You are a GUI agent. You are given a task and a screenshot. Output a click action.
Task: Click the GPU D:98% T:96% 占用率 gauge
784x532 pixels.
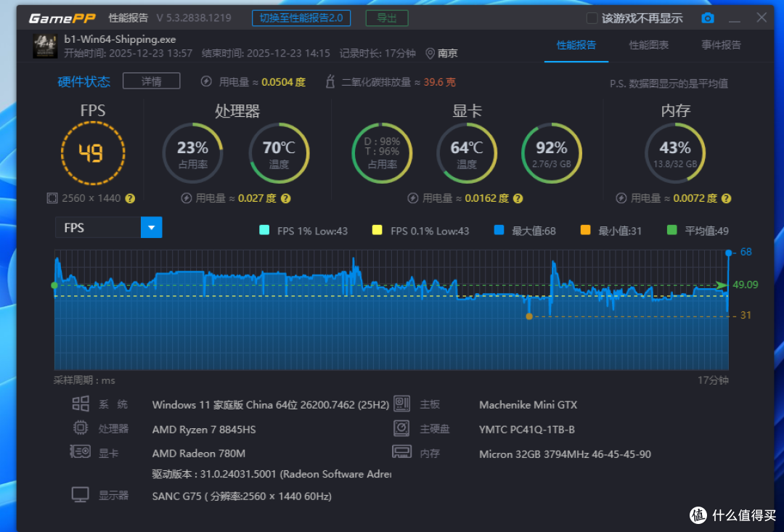pyautogui.click(x=382, y=153)
